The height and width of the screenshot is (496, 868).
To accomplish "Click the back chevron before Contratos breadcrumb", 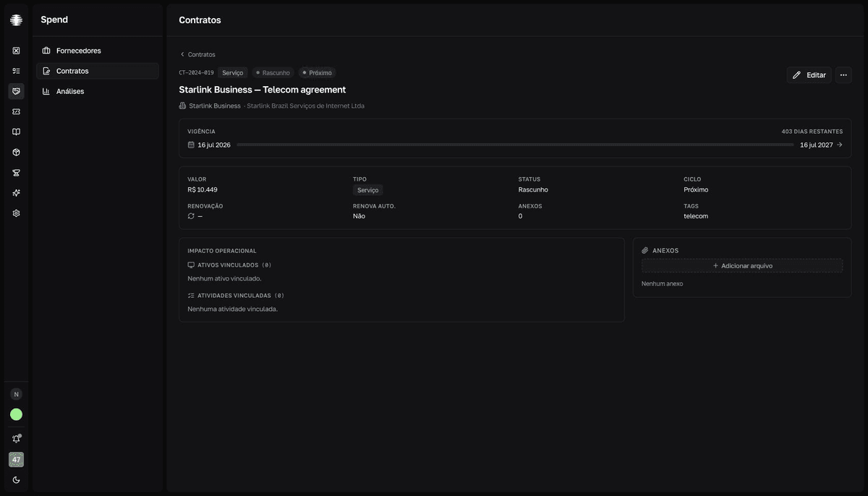I will click(x=182, y=54).
